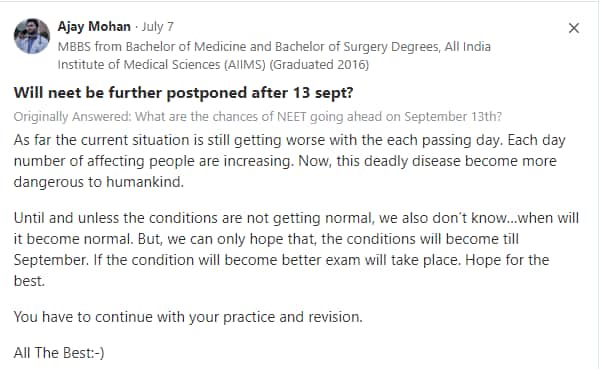Open question "Will neet be further postponed"

183,93
